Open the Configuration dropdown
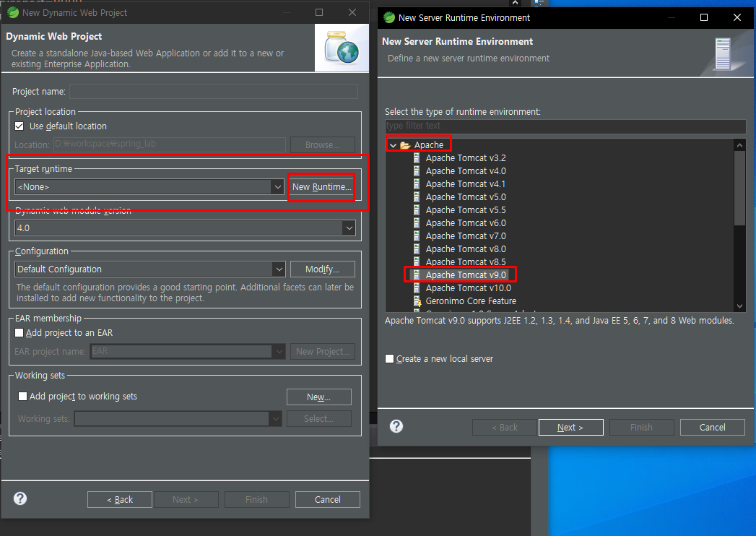 tap(279, 269)
